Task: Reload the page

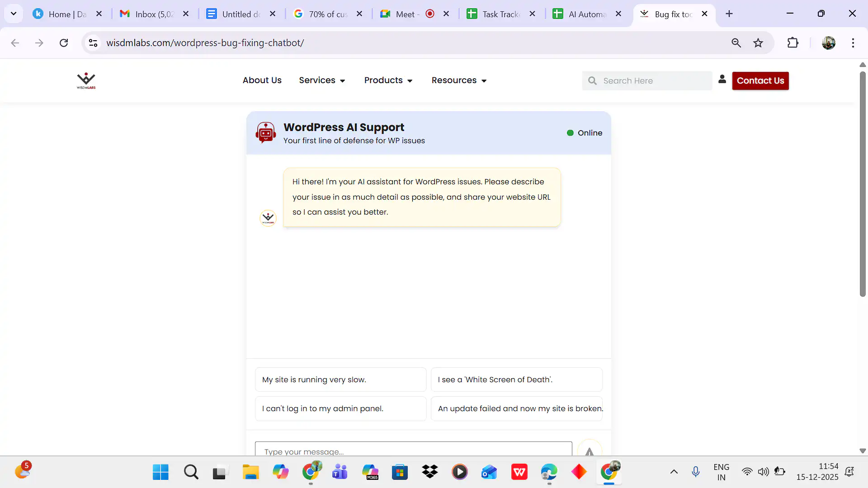Action: pos(64,43)
